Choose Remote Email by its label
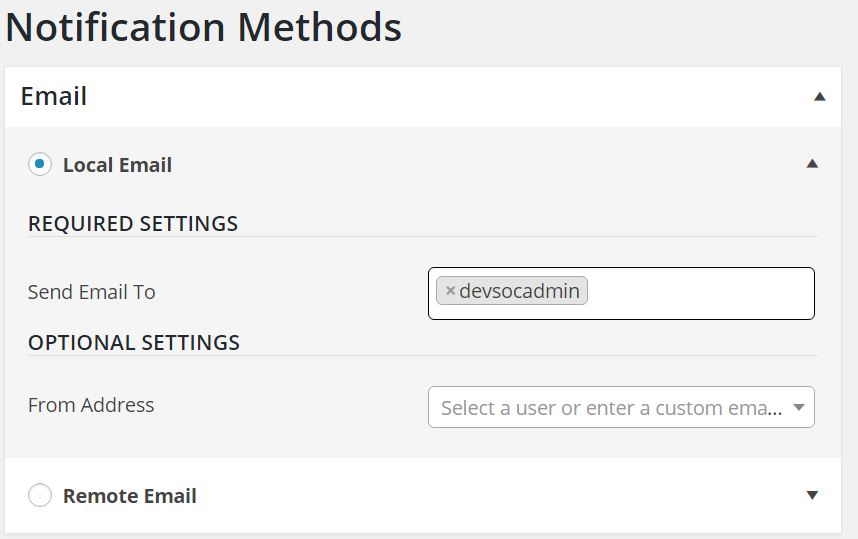The height and width of the screenshot is (539, 858). click(x=129, y=496)
